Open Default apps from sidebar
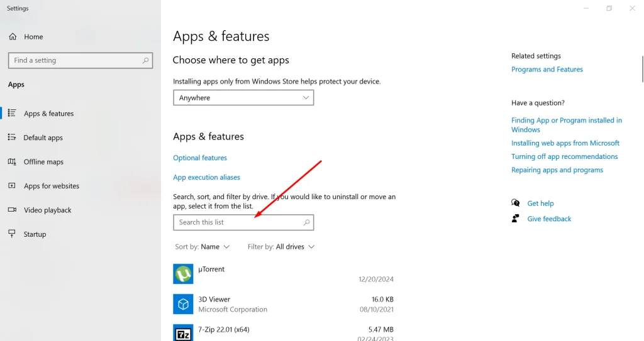644x341 pixels. tap(43, 138)
